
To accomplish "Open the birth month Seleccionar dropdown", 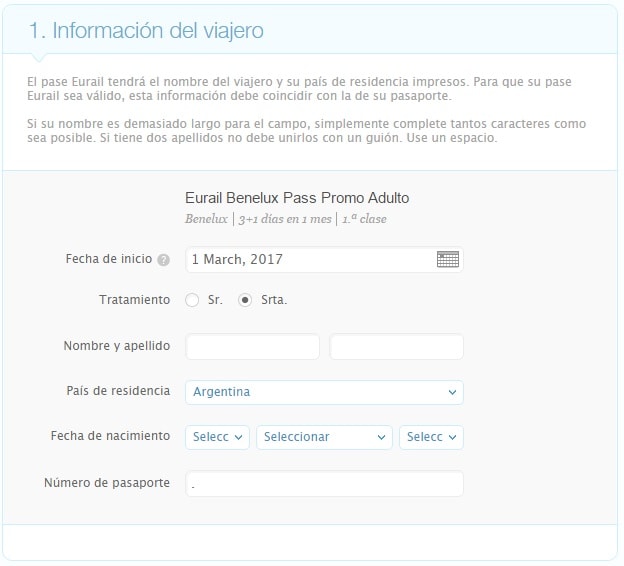I will [x=324, y=437].
